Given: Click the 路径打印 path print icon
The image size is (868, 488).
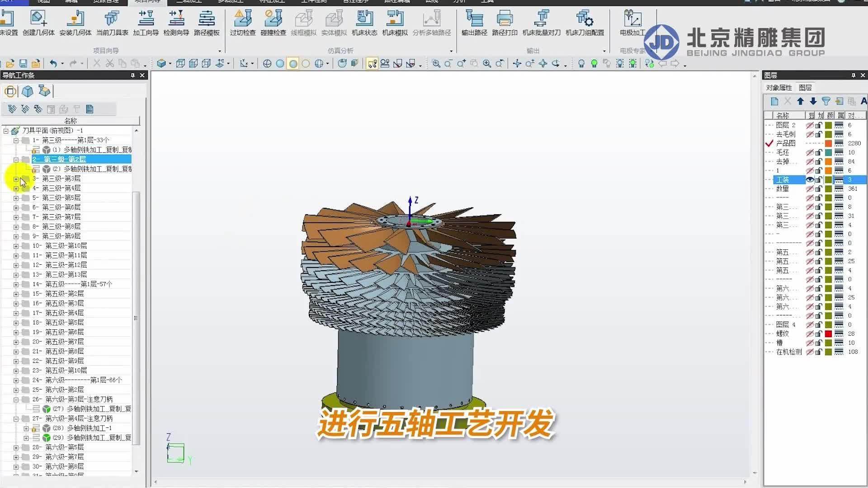Looking at the screenshot, I should tap(505, 23).
